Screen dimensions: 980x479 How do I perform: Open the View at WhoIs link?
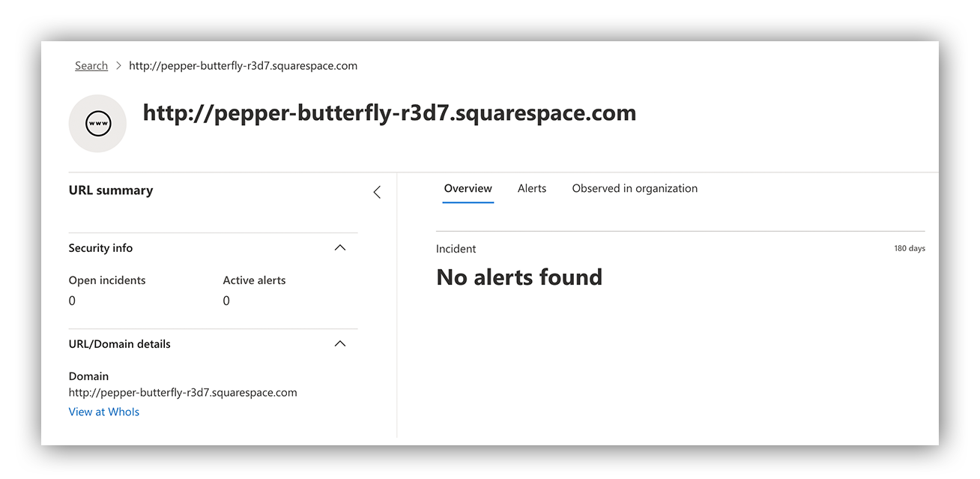tap(104, 412)
